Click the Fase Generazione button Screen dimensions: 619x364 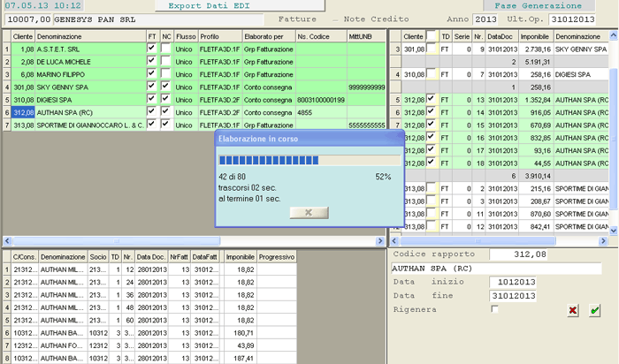click(539, 5)
